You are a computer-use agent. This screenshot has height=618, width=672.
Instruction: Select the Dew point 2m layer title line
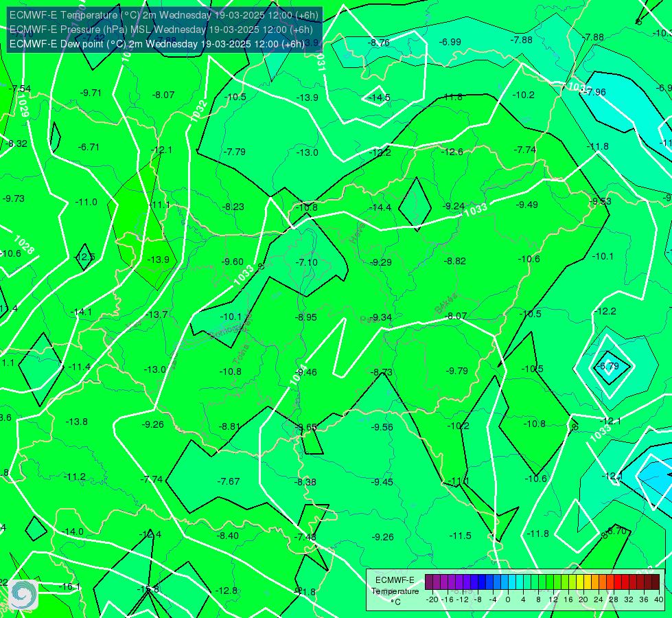(157, 44)
